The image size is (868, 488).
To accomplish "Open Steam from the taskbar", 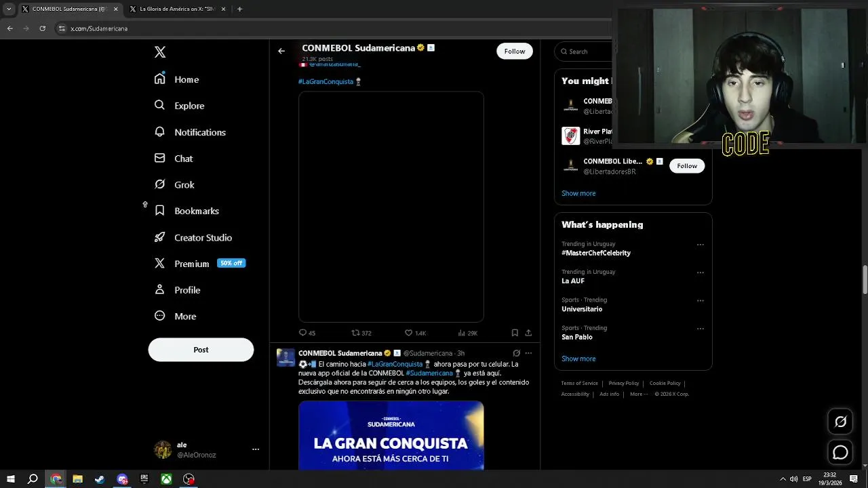I will (100, 479).
